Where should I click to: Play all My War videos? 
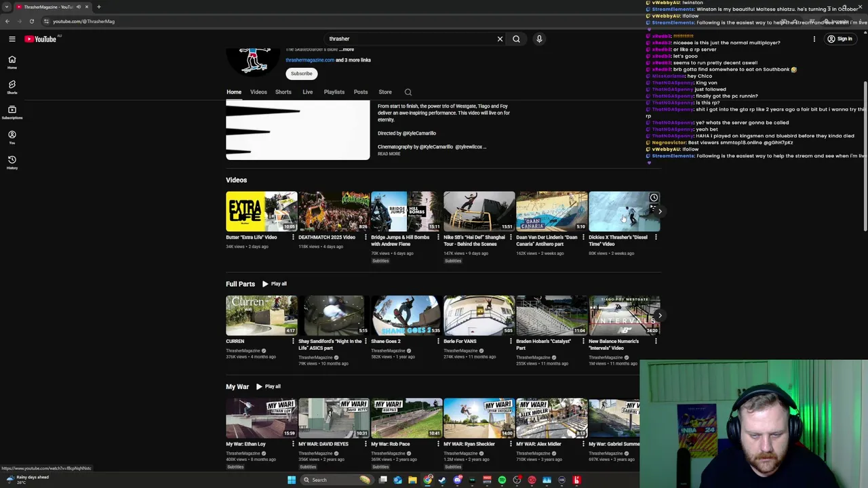[269, 386]
